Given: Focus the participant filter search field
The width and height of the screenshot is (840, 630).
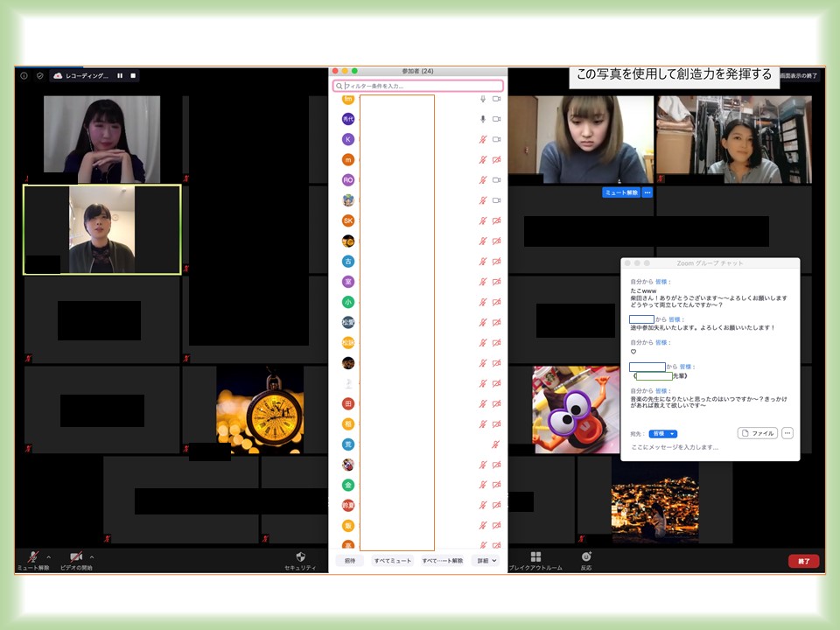Looking at the screenshot, I should pyautogui.click(x=418, y=86).
